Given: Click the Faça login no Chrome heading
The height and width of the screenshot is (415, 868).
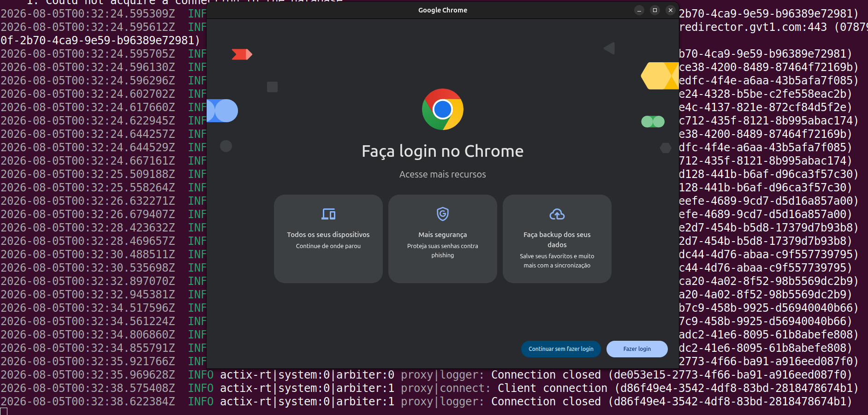Looking at the screenshot, I should coord(443,151).
